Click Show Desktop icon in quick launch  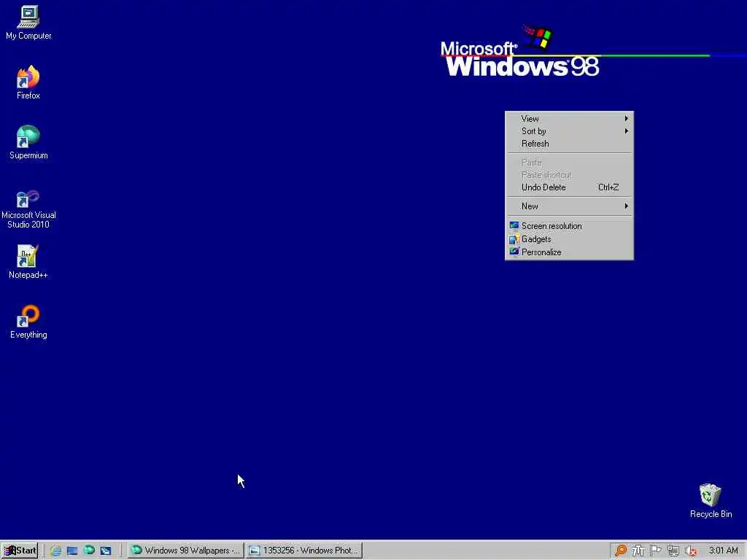72,551
